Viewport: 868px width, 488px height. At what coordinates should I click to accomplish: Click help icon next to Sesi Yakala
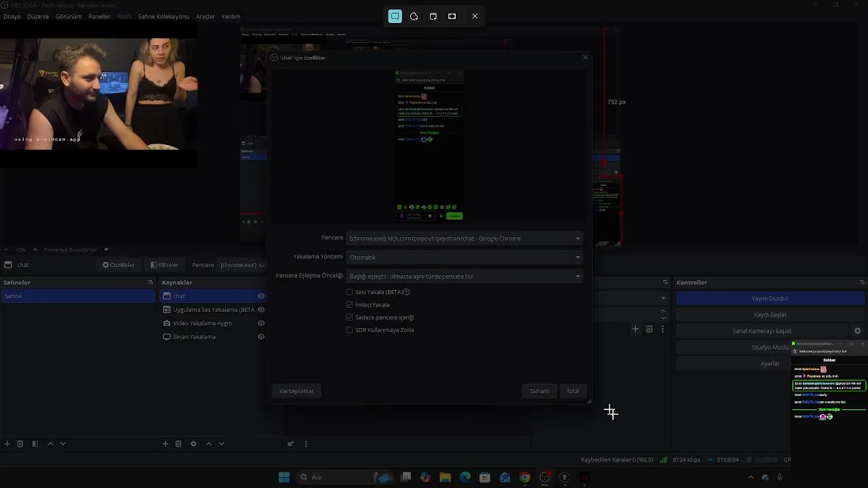pyautogui.click(x=406, y=292)
